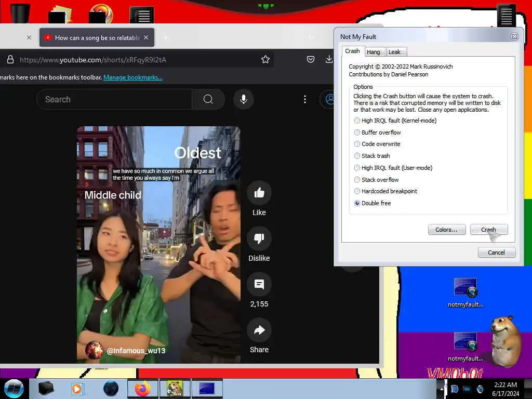Click the blue-screen NotMyFault taskbar icon
This screenshot has height=399, width=532.
[x=207, y=389]
